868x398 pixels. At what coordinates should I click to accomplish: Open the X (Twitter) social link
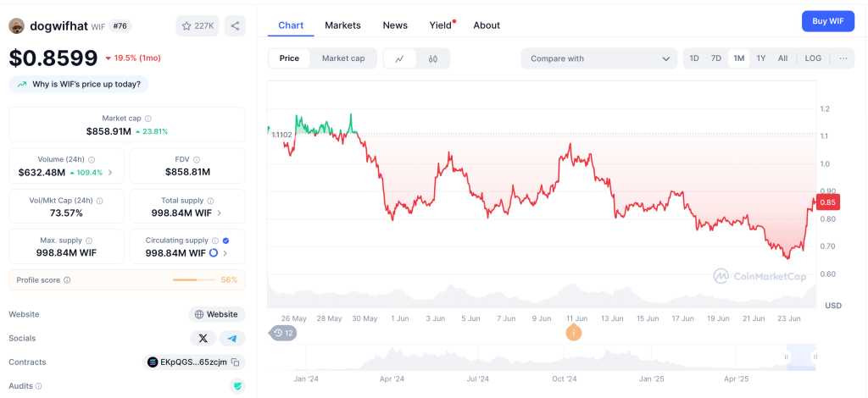pyautogui.click(x=203, y=338)
